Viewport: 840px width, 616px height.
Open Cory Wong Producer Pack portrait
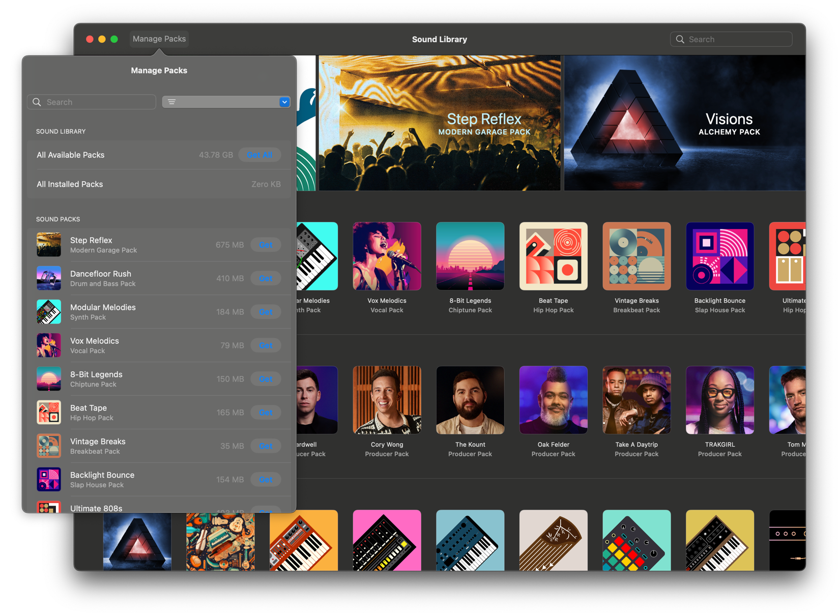387,400
